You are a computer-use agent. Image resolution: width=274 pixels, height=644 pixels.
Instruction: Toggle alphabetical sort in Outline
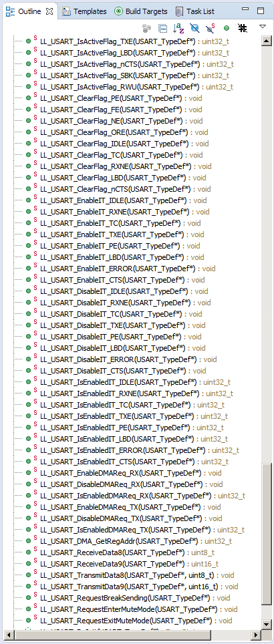(x=178, y=28)
